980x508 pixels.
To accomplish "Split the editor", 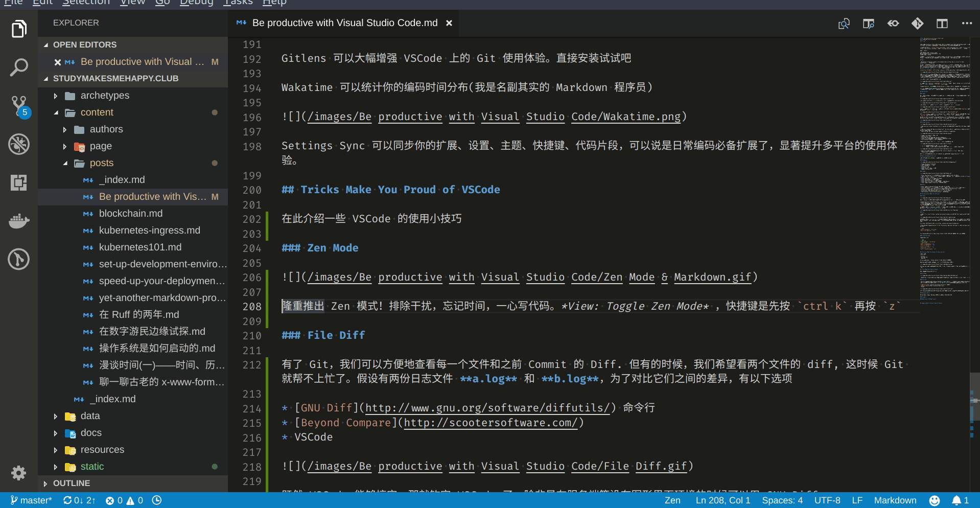I will (x=942, y=24).
